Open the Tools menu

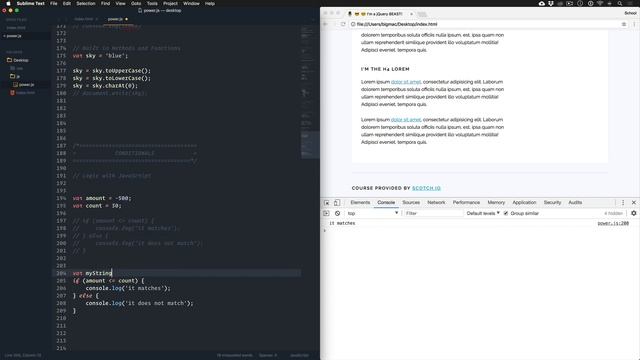(x=152, y=3)
